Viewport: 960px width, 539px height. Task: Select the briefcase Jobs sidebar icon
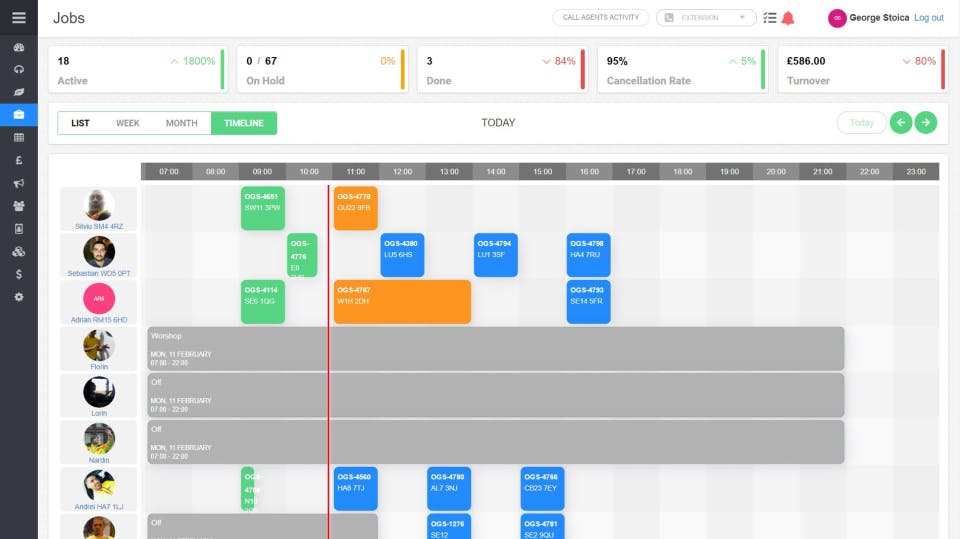coord(18,115)
